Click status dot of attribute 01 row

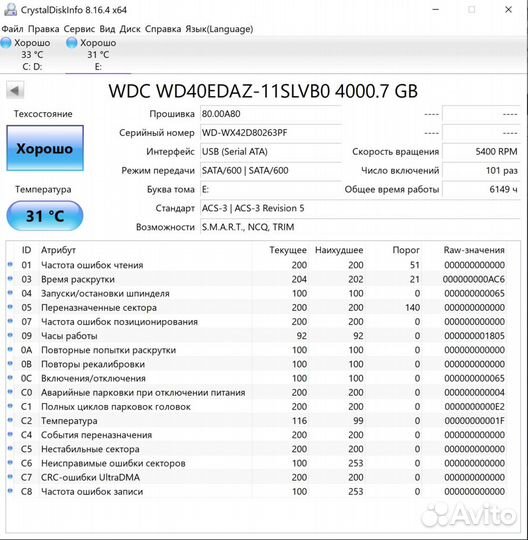tap(10, 264)
